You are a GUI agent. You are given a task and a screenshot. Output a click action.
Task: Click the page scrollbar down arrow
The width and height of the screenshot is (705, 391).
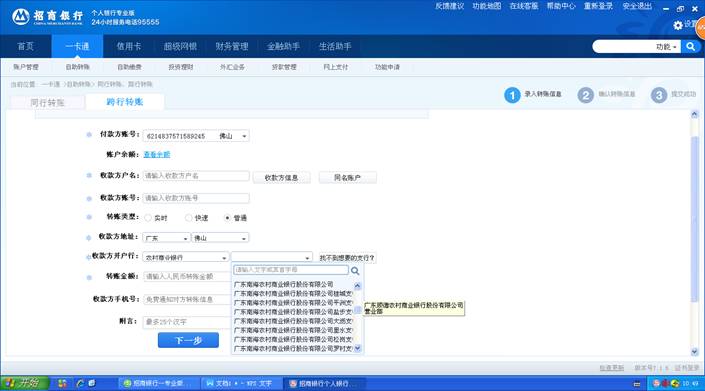click(x=694, y=351)
